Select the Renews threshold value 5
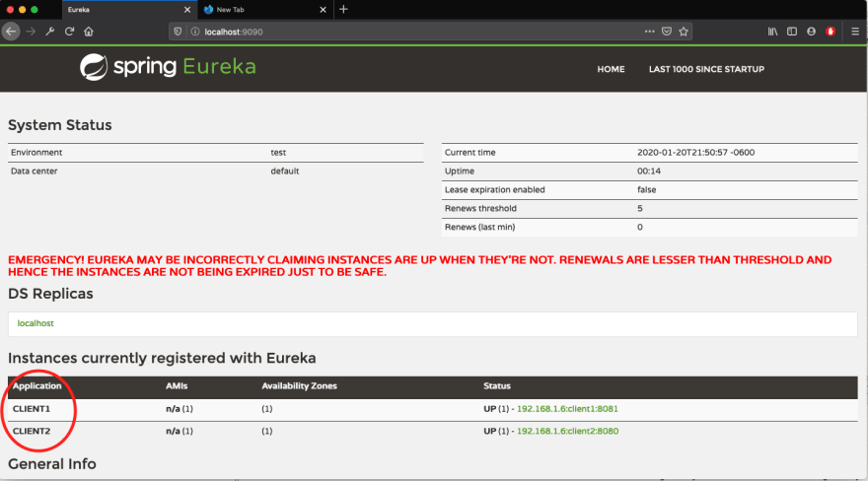Screen dimensions: 868x481 click(639, 208)
